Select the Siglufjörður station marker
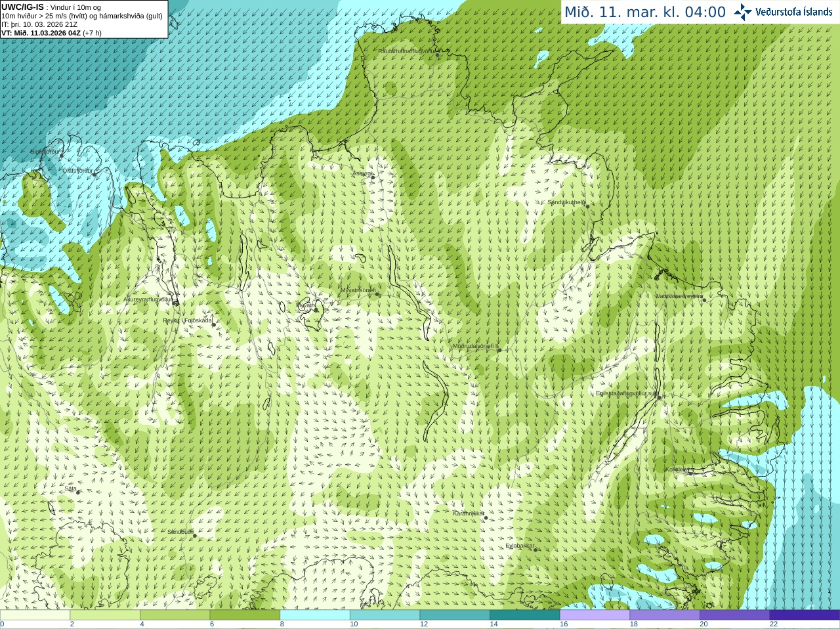Image resolution: width=840 pixels, height=629 pixels. pos(62,155)
